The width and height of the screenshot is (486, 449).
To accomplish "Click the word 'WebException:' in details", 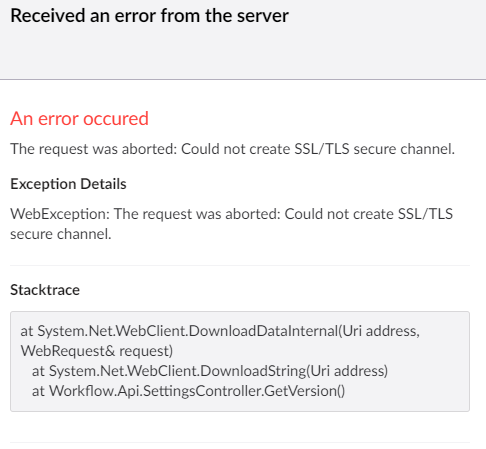I will (x=60, y=214).
